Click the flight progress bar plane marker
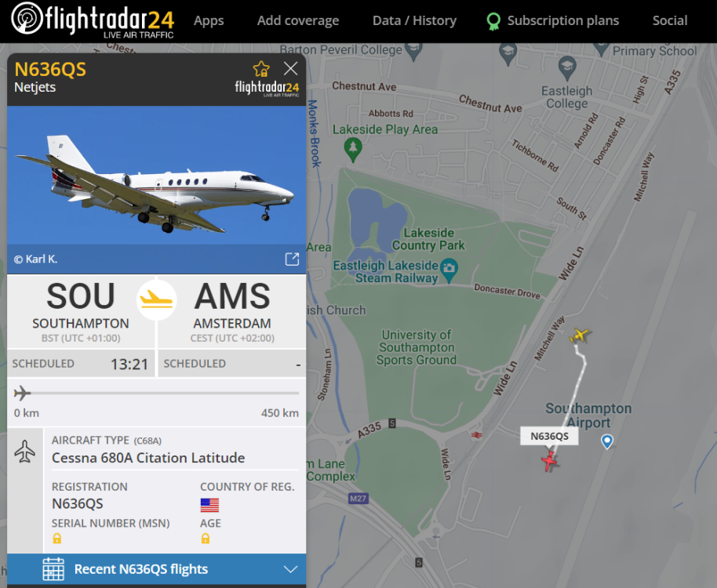Image resolution: width=717 pixels, height=588 pixels. 22,393
